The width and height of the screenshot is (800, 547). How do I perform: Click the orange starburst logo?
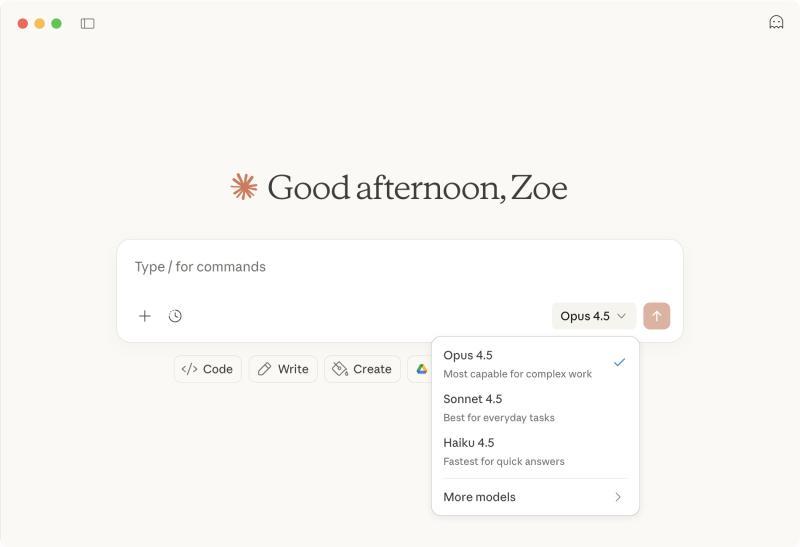(x=243, y=187)
